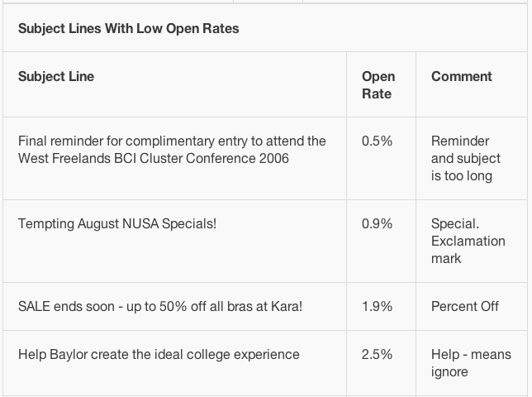This screenshot has width=532, height=397.
Task: Click the 0.9% open rate value
Action: point(377,224)
